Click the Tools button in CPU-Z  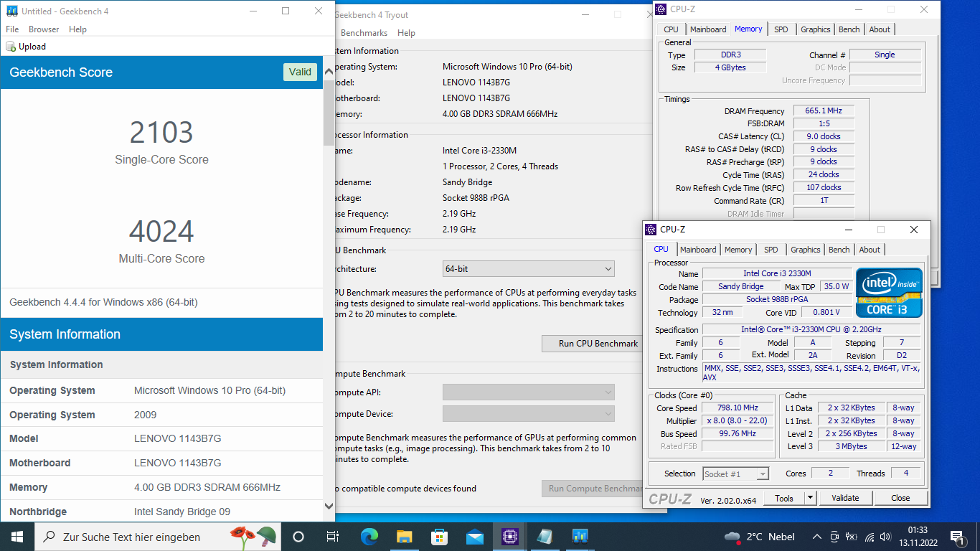pos(784,498)
